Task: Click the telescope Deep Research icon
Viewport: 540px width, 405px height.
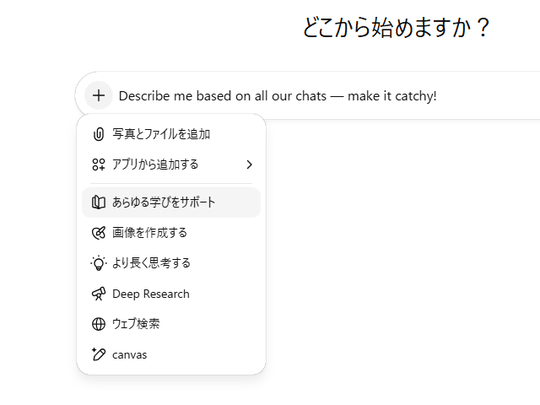Action: click(98, 294)
